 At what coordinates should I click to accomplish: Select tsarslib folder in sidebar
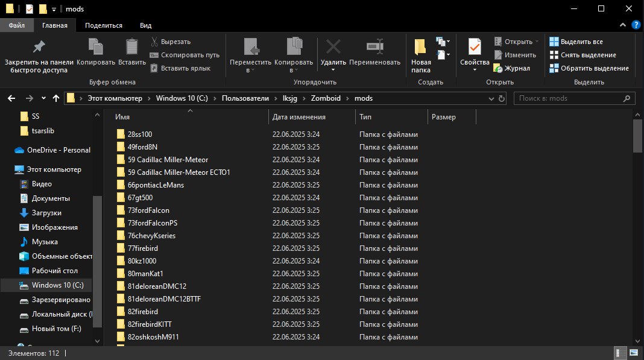click(37, 131)
